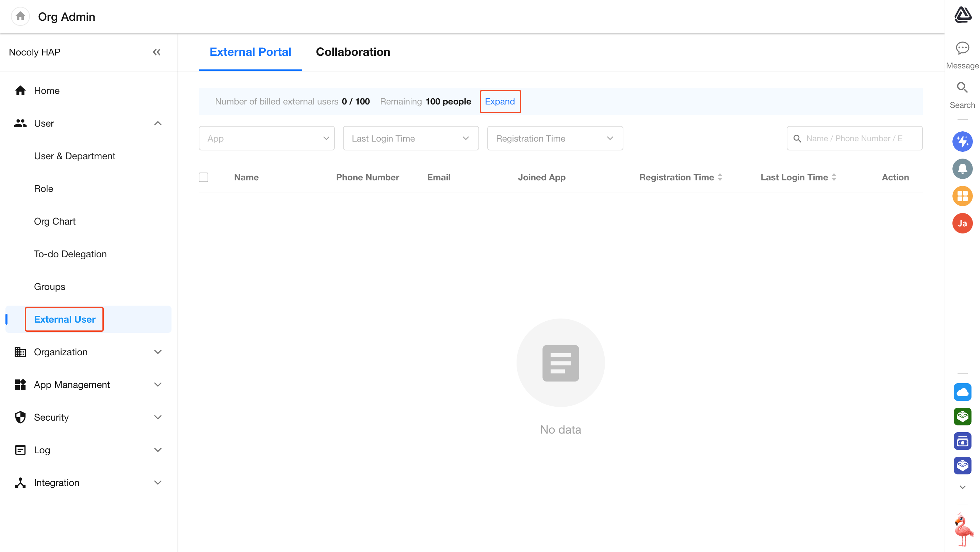Sort by Last Login Time column

coord(834,177)
